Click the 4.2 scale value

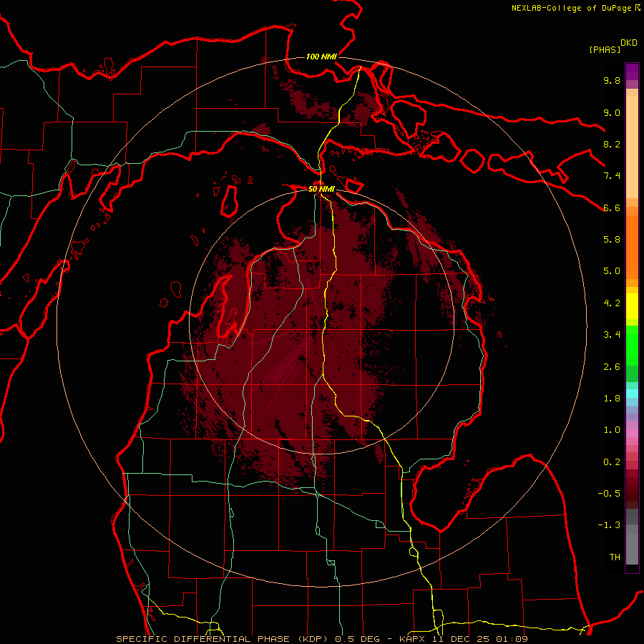pyautogui.click(x=612, y=303)
